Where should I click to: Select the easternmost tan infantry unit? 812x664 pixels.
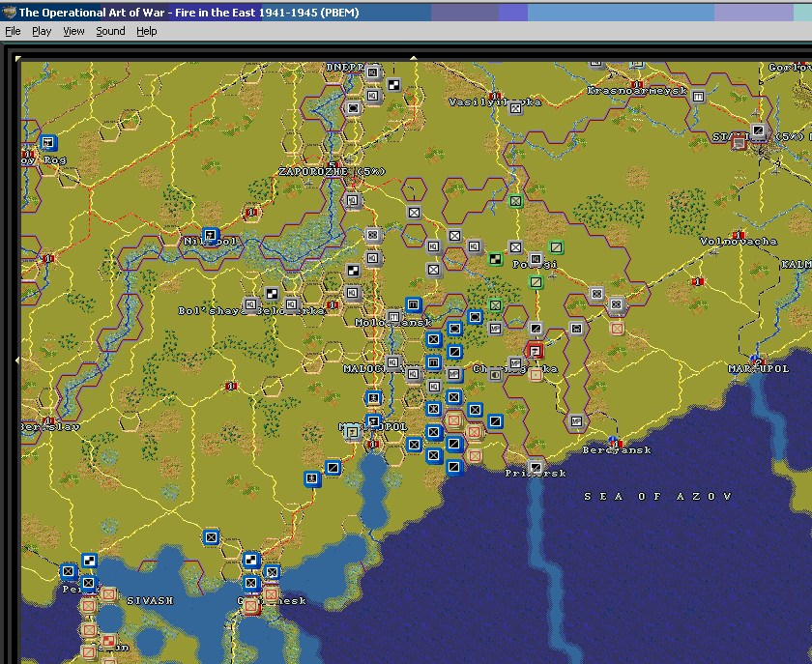[617, 328]
